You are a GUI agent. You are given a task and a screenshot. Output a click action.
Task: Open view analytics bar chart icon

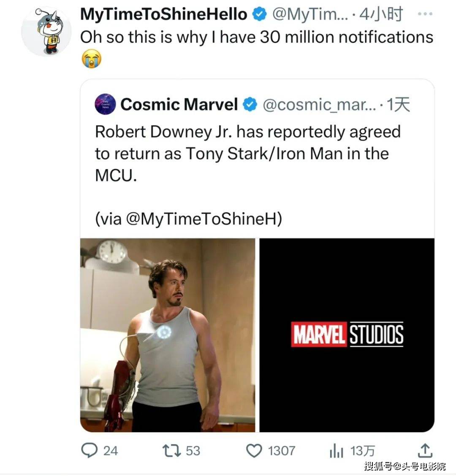(336, 452)
